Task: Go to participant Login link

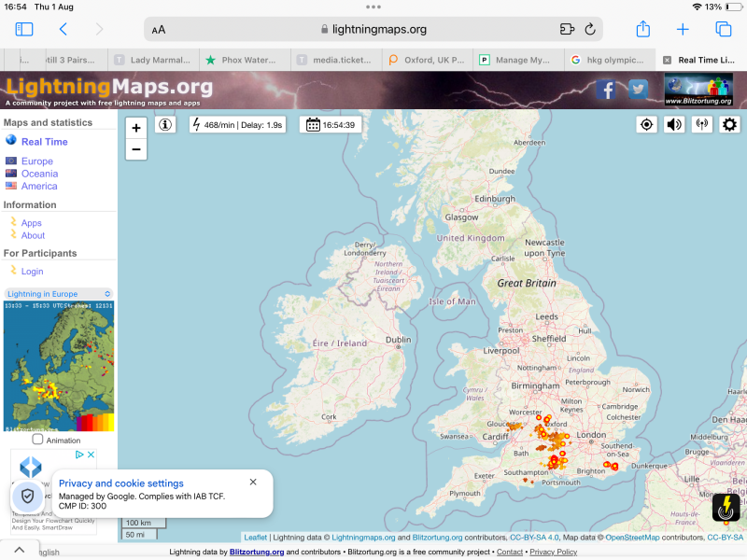Action: pyautogui.click(x=32, y=272)
